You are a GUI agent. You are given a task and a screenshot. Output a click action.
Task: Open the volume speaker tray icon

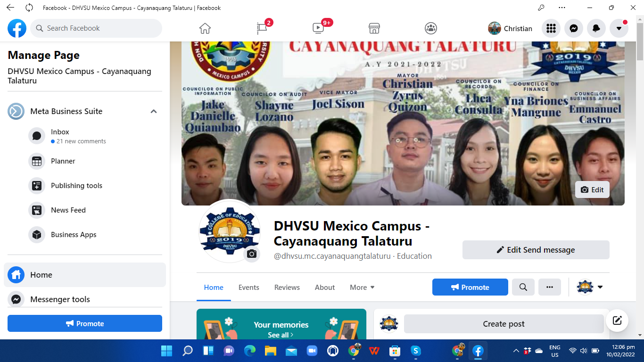coord(584,351)
